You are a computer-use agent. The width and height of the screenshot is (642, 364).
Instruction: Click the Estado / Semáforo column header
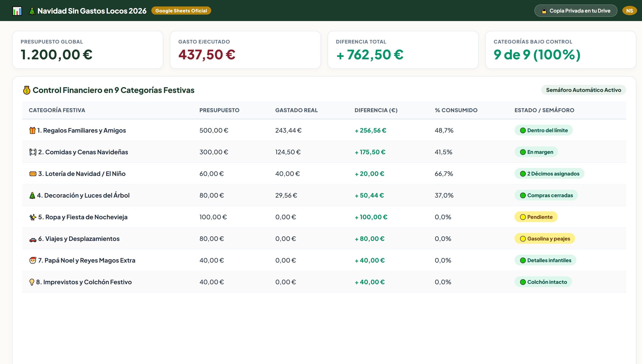click(x=545, y=110)
